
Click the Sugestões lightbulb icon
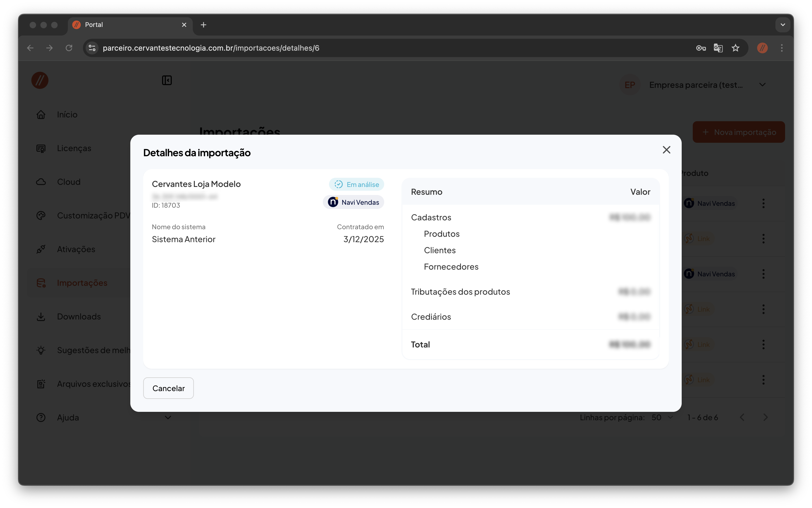pos(41,350)
